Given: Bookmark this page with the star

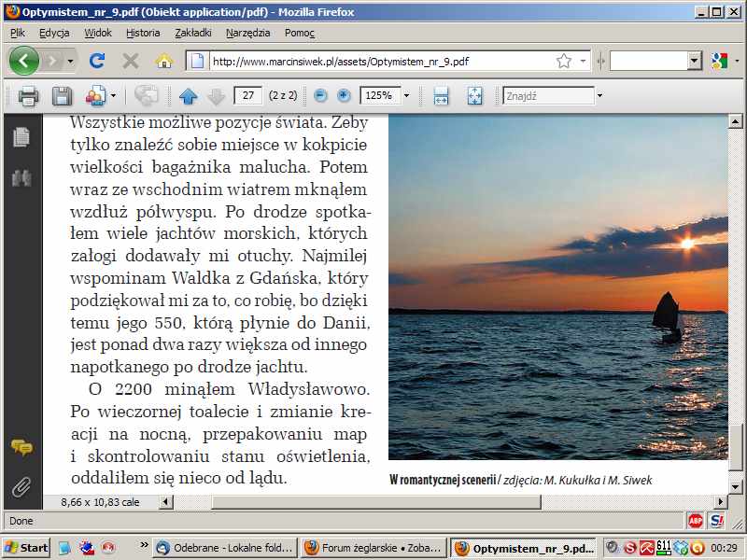Looking at the screenshot, I should pyautogui.click(x=564, y=61).
